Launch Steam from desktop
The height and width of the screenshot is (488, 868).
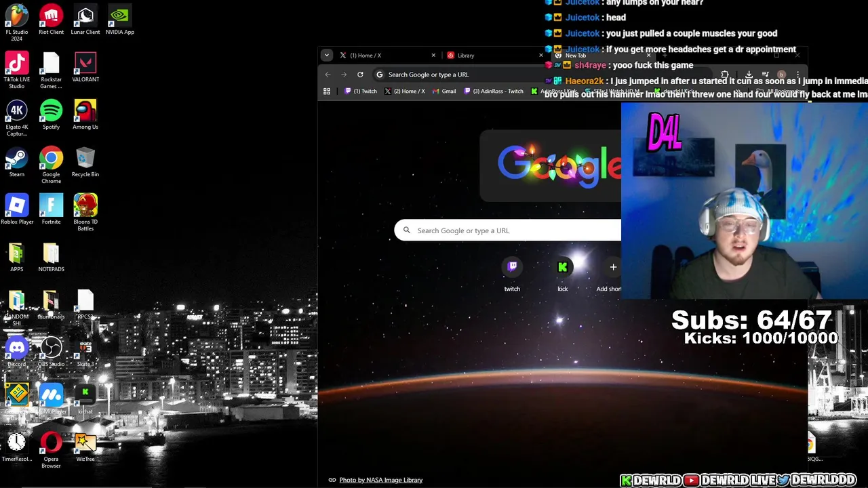[17, 162]
